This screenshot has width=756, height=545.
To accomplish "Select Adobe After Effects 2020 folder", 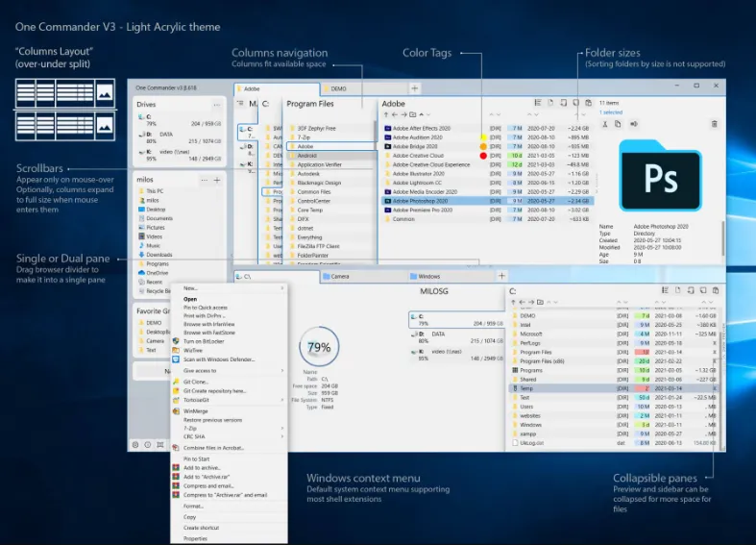I will 487,128.
